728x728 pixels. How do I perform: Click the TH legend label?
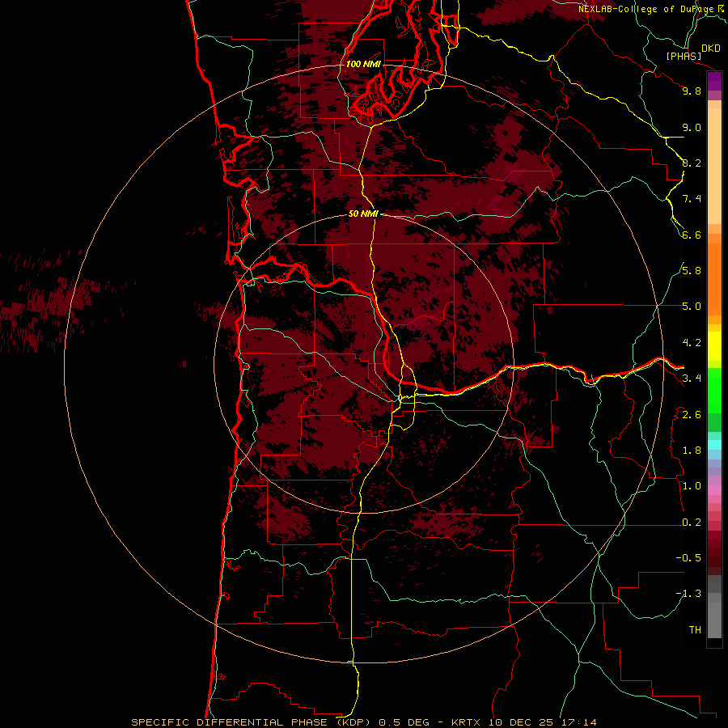[x=695, y=630]
